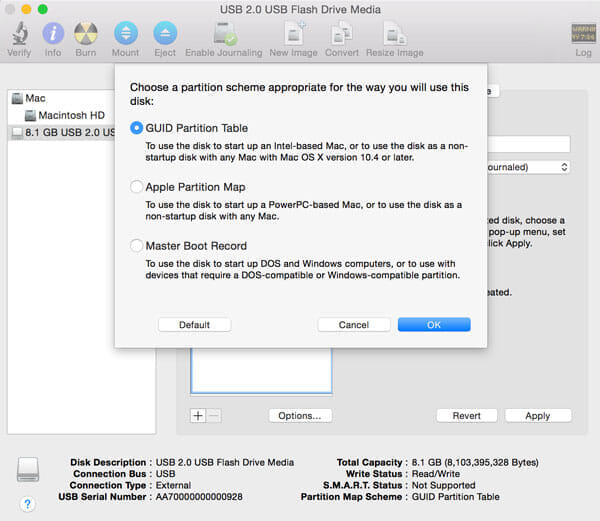This screenshot has width=600, height=521.
Task: Select Master Boot Record radio button
Action: point(137,246)
